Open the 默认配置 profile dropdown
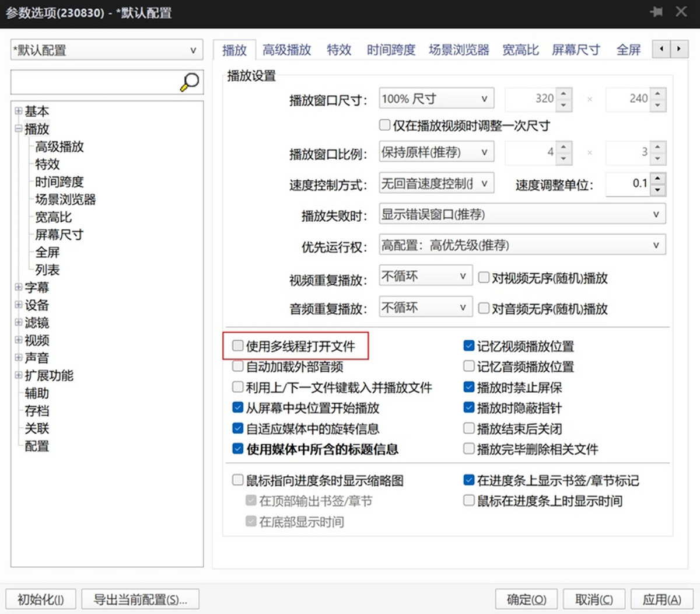The image size is (700, 614). click(107, 50)
